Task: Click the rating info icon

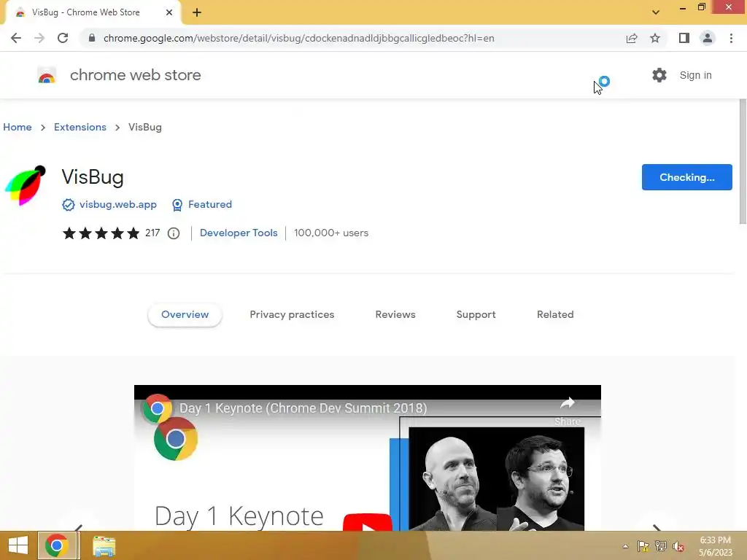Action: coord(174,233)
